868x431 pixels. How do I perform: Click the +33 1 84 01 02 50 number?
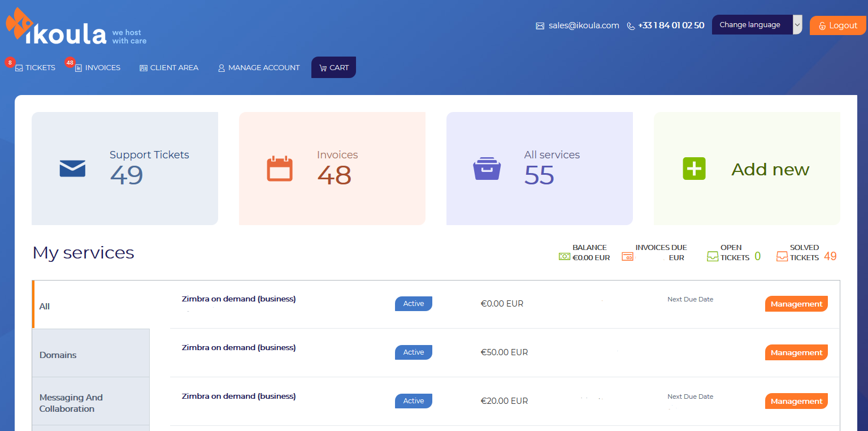(671, 25)
